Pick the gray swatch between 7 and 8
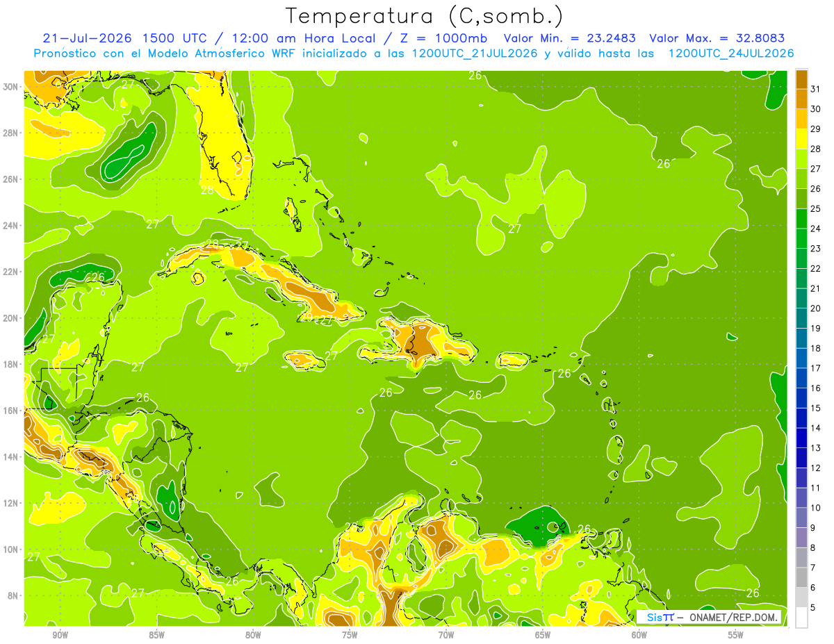 coord(801,557)
